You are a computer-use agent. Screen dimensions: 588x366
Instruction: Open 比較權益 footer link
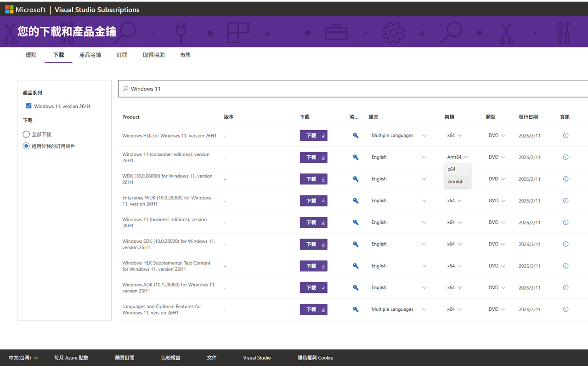[x=170, y=358]
